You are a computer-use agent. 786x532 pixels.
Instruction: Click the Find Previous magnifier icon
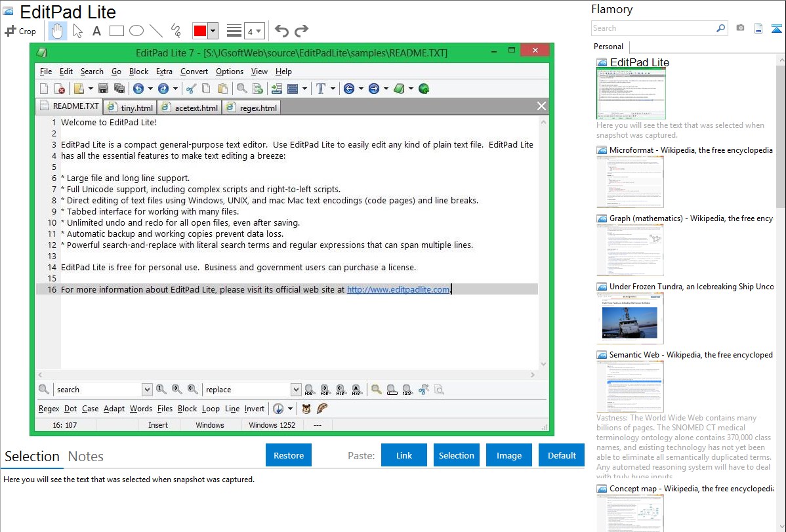coord(192,389)
